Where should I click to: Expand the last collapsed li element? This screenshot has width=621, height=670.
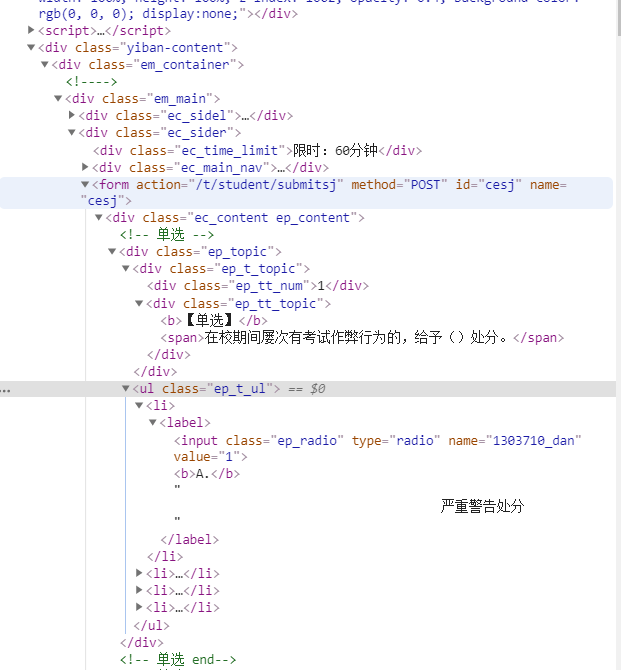point(139,607)
